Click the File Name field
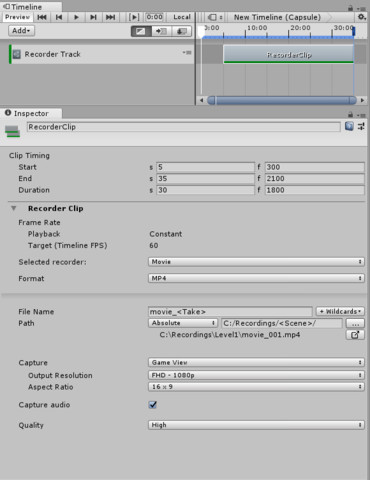This screenshot has width=370, height=480. point(230,312)
